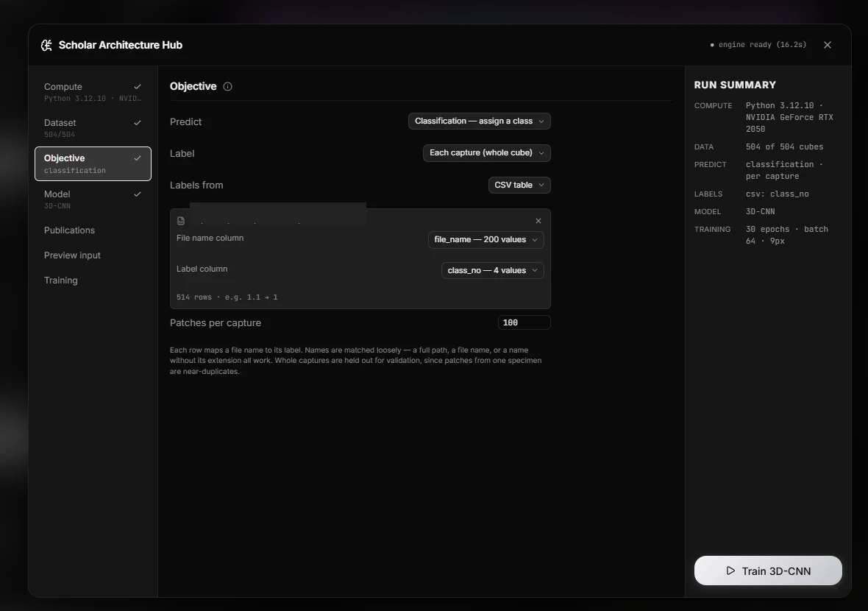The image size is (868, 611).
Task: Go to the Model step
Action: point(93,199)
